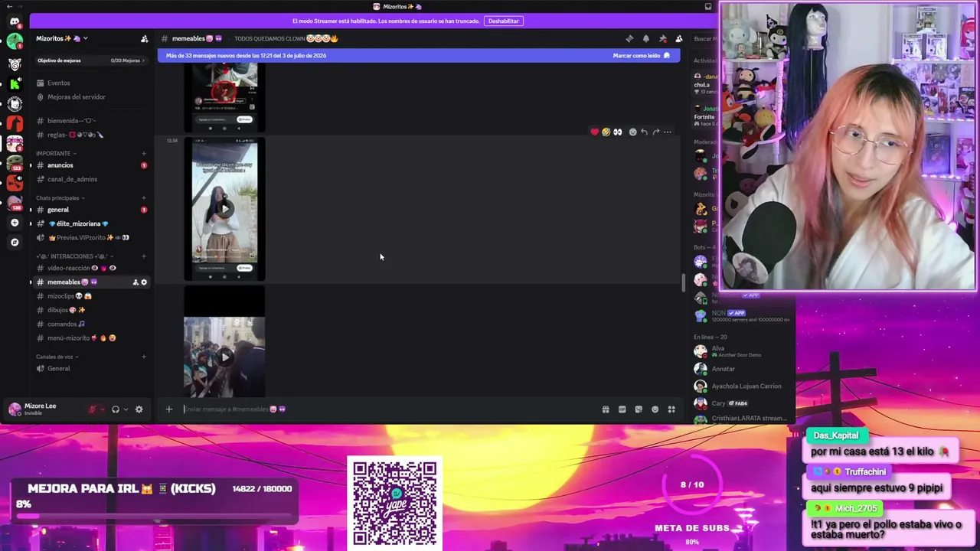The height and width of the screenshot is (551, 980).
Task: Forward the hovered message
Action: coord(655,132)
